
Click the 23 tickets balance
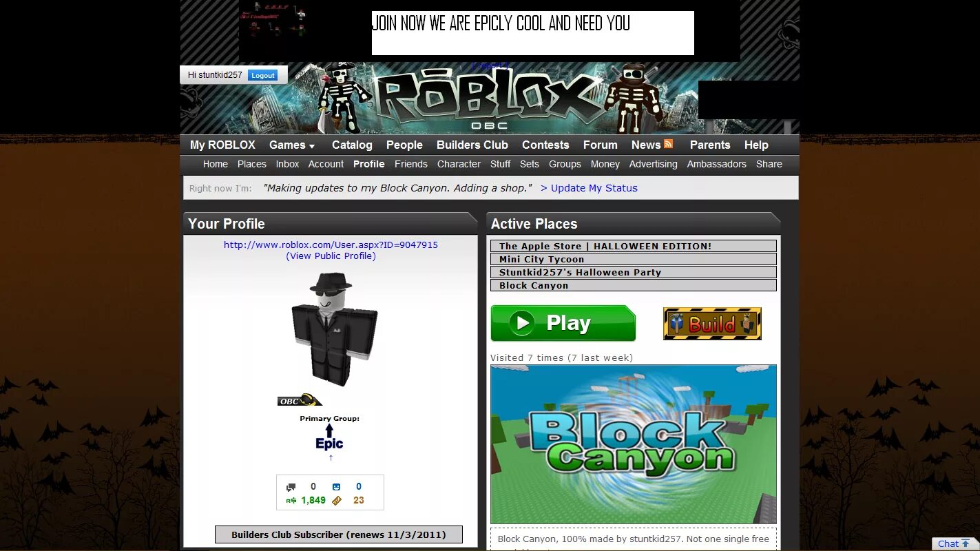coord(358,501)
